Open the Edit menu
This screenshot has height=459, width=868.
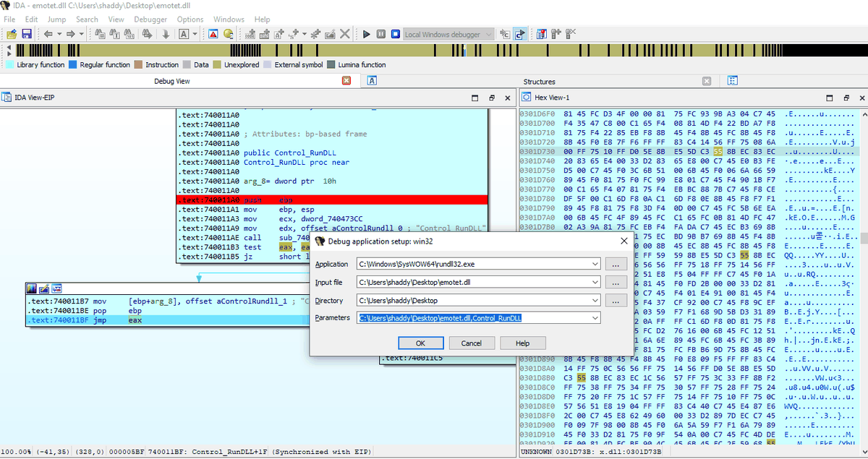[31, 20]
